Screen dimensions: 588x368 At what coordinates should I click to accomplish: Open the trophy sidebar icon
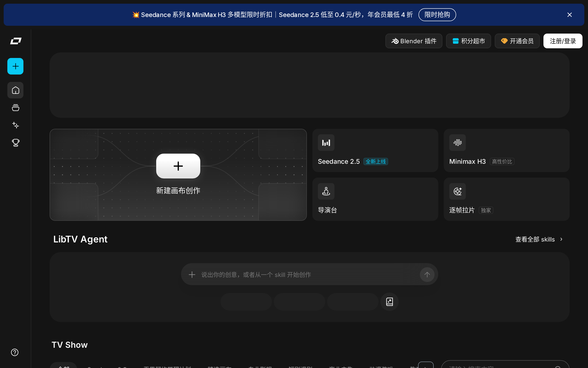pos(16,143)
